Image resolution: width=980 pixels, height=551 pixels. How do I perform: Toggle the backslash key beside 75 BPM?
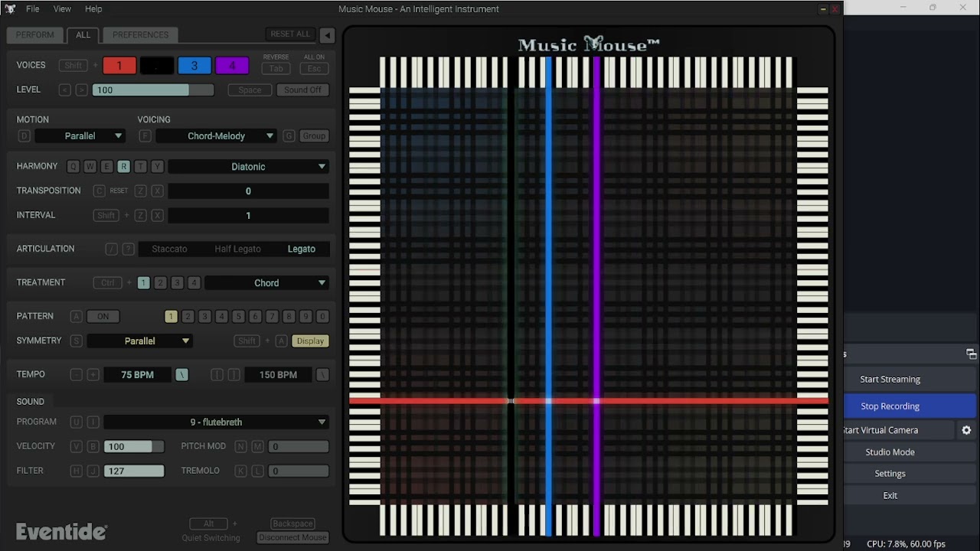[x=182, y=375]
